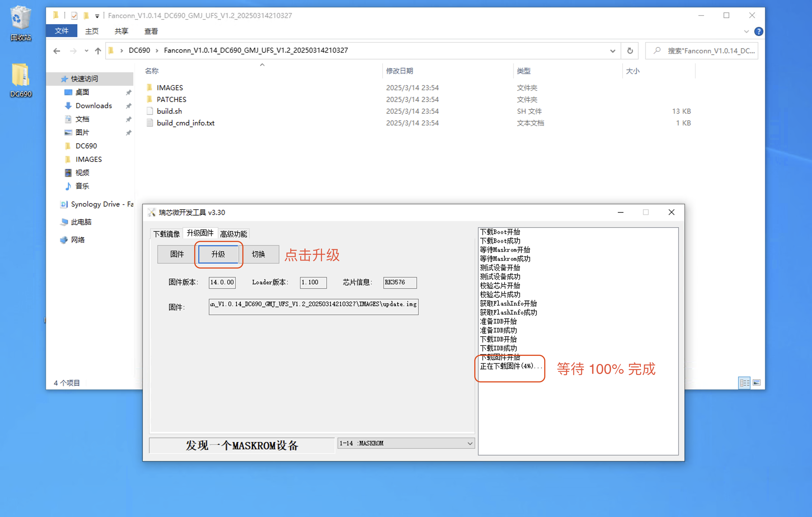
Task: Select 此电脑 in the sidebar
Action: (81, 222)
